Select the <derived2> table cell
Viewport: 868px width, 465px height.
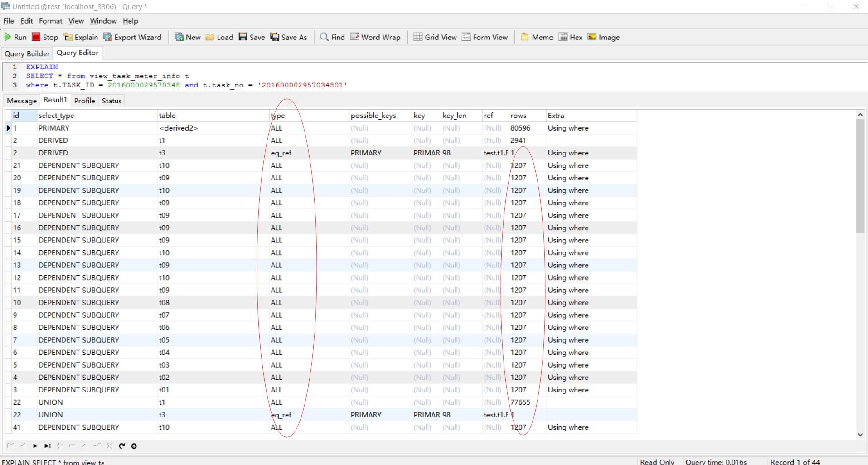(x=213, y=128)
